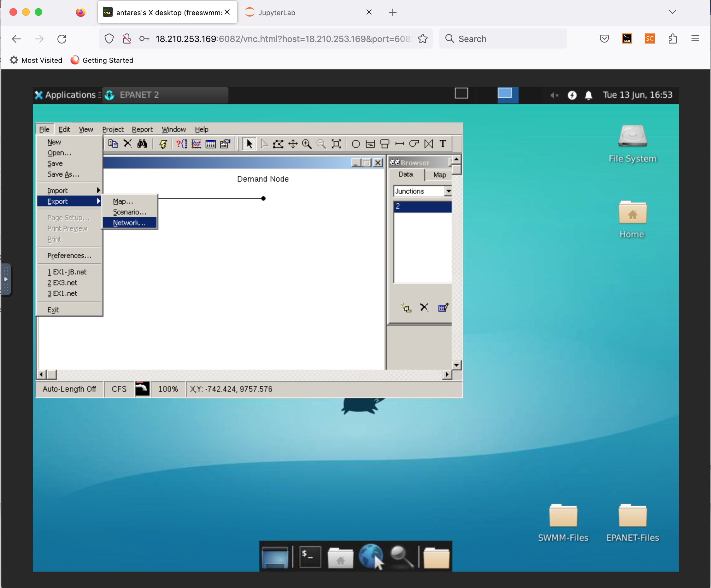Viewport: 711px width, 588px height.
Task: Click Open... in File menu
Action: pyautogui.click(x=69, y=153)
